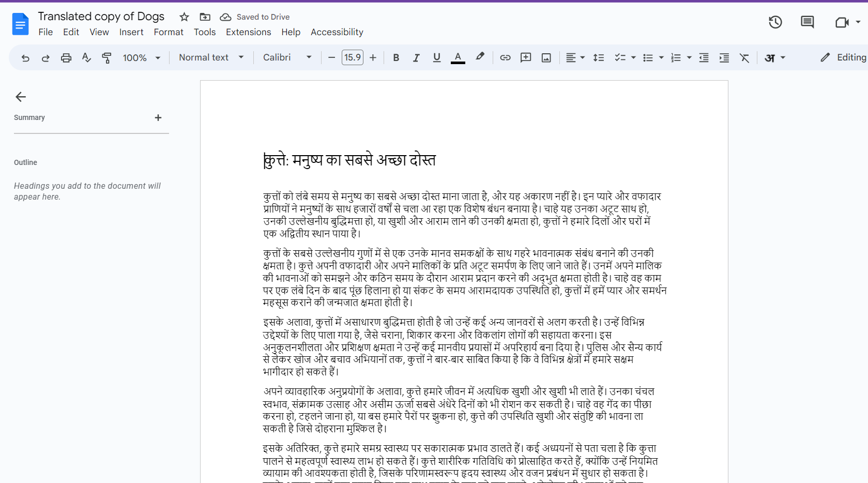Open line and paragraph spacing
This screenshot has height=483, width=868.
pyautogui.click(x=598, y=57)
